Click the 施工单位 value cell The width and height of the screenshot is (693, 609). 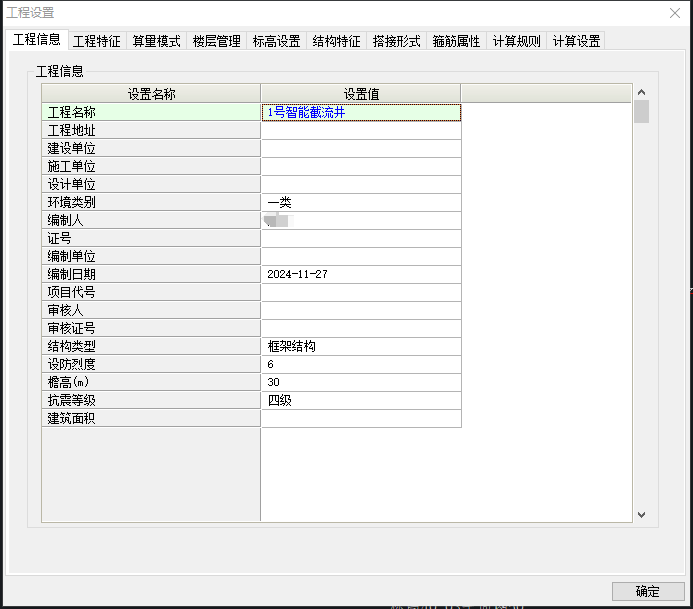[x=361, y=167]
